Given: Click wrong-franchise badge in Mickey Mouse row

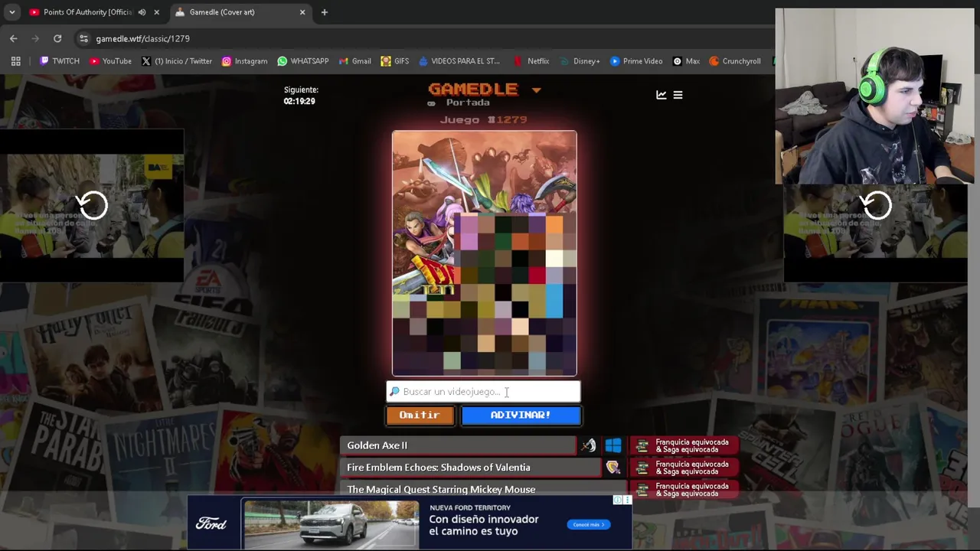Looking at the screenshot, I should coord(684,489).
